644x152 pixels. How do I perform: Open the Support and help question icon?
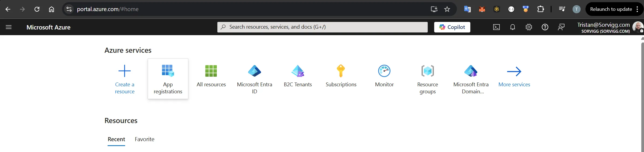pyautogui.click(x=545, y=27)
